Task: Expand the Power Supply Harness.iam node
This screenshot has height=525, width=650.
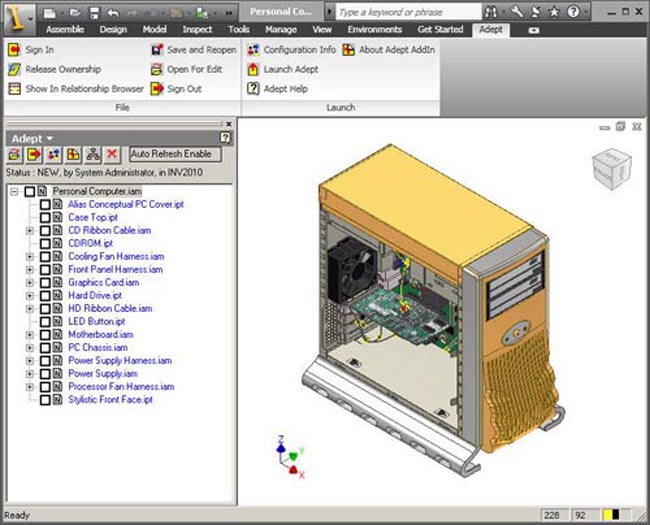Action: point(30,361)
